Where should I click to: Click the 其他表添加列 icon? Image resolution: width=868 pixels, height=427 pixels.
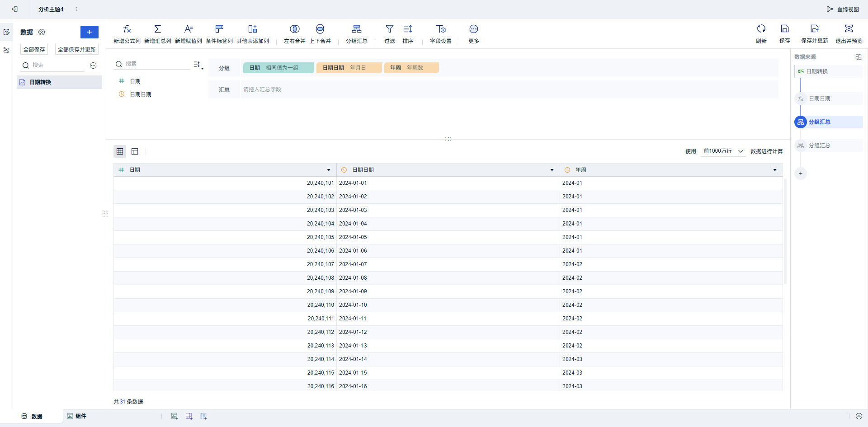coord(253,29)
